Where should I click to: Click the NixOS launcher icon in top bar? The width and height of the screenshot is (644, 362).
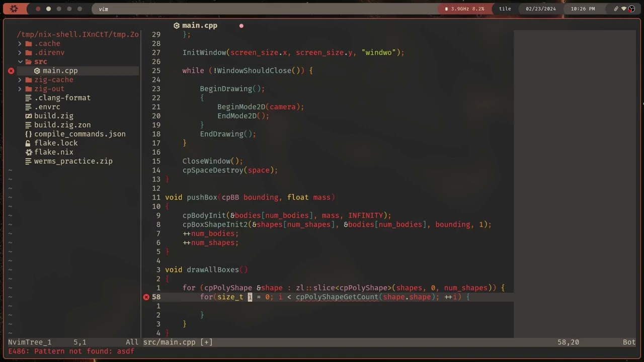14,9
